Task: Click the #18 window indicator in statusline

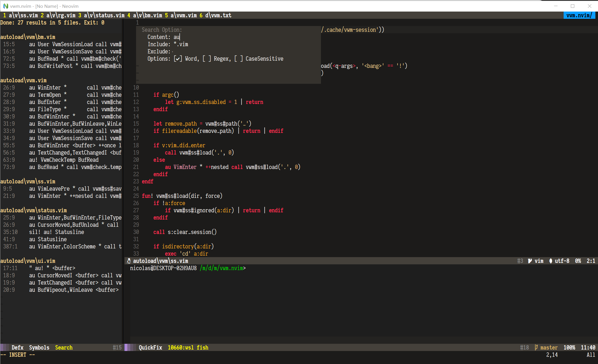Action: (525, 347)
